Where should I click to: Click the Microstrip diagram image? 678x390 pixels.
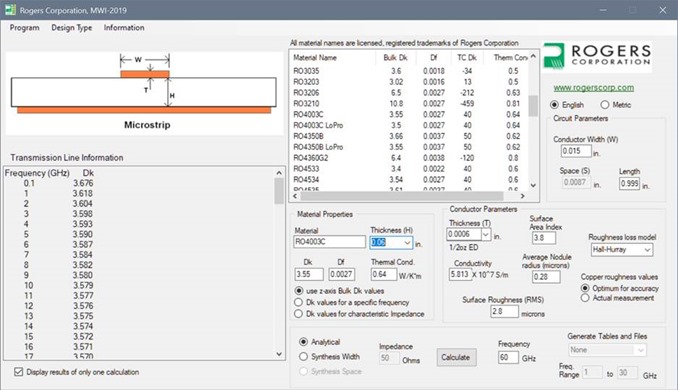click(144, 93)
